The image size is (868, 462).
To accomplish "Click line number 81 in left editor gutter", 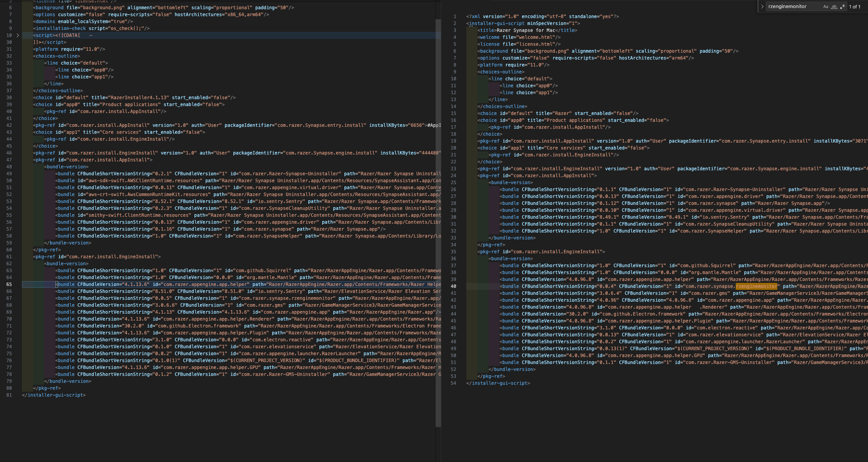I will tap(8, 395).
